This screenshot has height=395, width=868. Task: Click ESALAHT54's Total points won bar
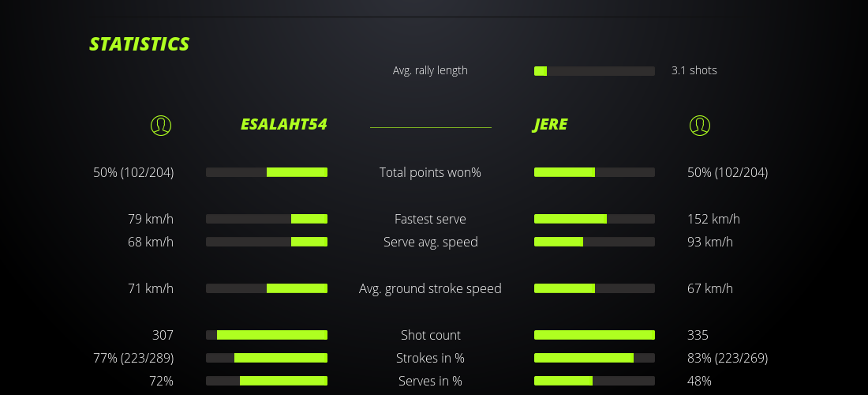point(267,172)
